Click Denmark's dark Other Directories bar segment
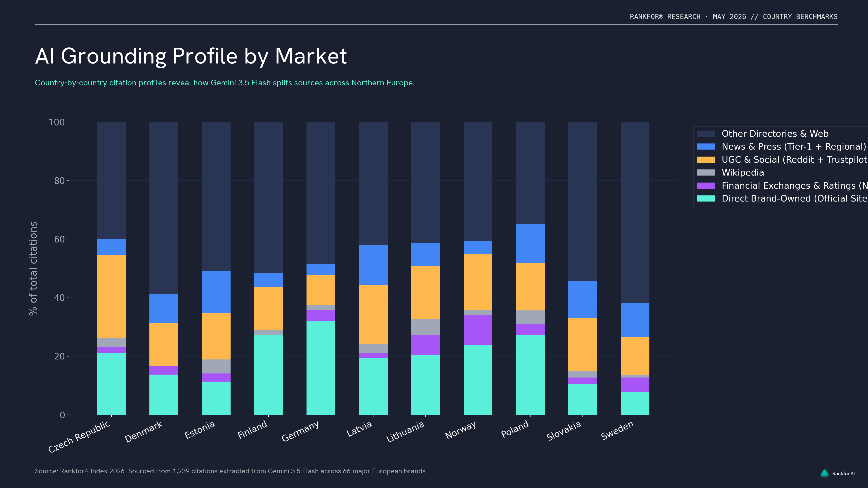Viewport: 868px width, 488px height. point(164,208)
